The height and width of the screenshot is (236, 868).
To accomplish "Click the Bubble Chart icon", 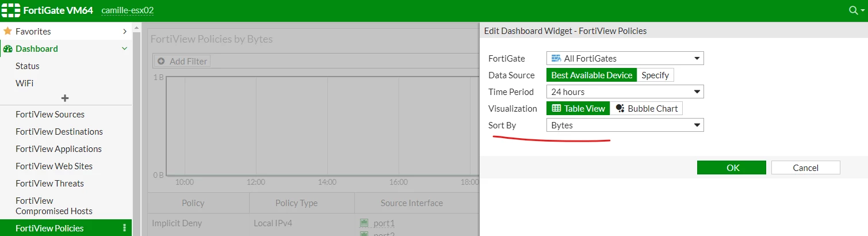I will click(620, 108).
